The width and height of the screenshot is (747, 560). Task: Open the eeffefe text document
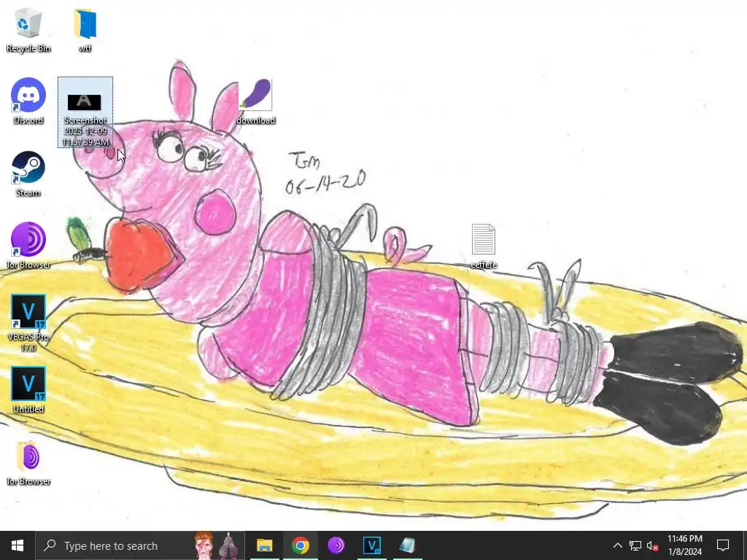point(484,246)
